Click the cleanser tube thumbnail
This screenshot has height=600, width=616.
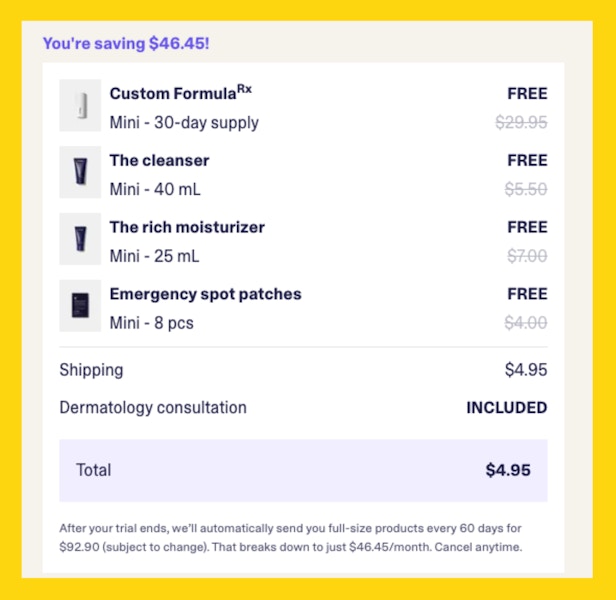(x=80, y=172)
